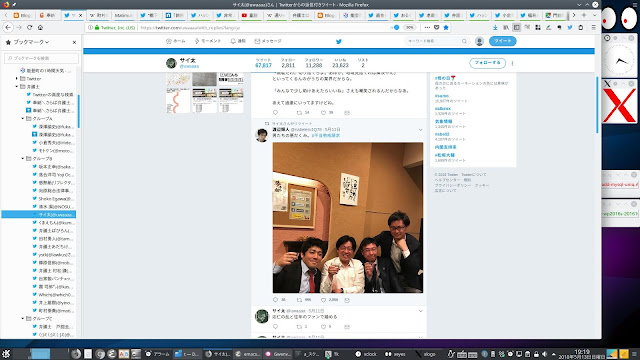Switch to the xclock taskbar entry
Screen dimensions: 640x360
pos(366,354)
